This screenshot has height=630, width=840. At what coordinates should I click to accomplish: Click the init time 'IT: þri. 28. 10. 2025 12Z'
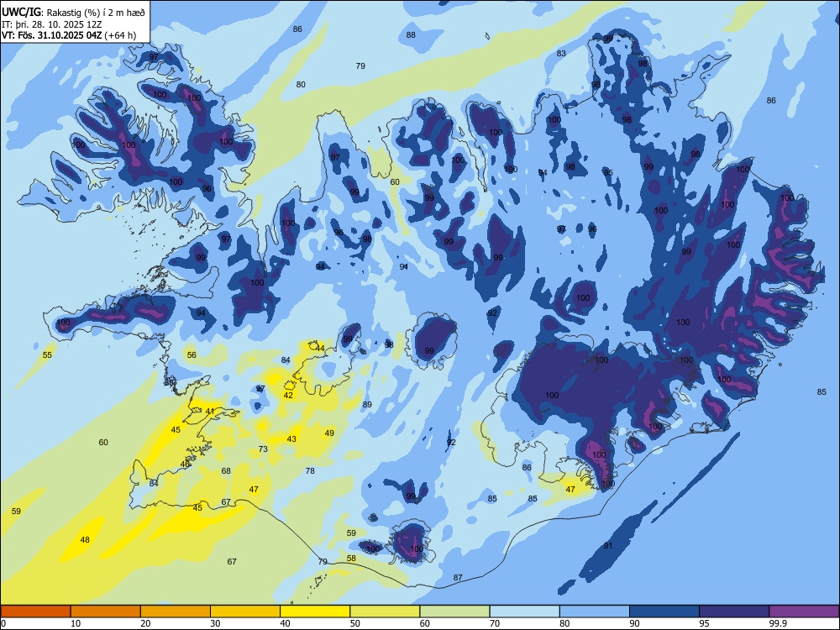(51, 24)
